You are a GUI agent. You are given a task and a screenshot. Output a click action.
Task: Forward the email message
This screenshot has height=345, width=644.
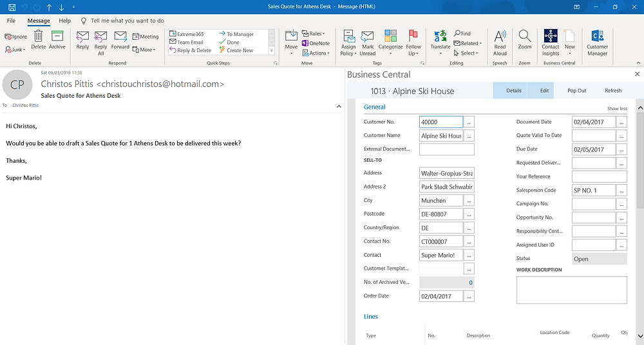point(120,41)
